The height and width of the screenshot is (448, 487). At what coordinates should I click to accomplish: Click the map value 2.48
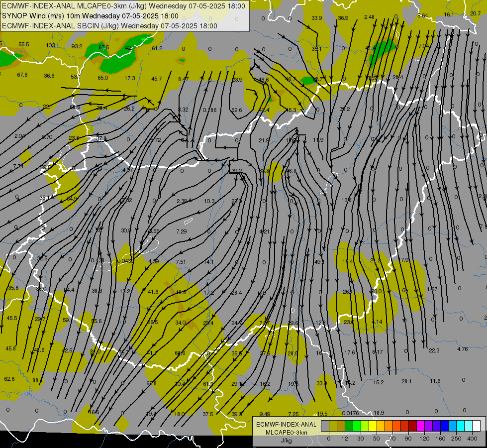(369, 17)
